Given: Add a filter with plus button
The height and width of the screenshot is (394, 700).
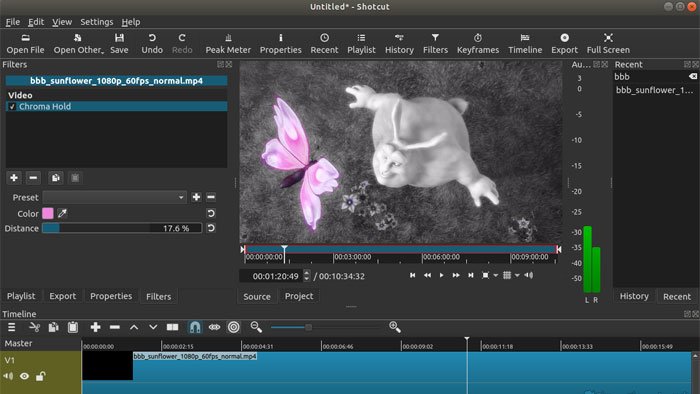Looking at the screenshot, I should tap(14, 178).
